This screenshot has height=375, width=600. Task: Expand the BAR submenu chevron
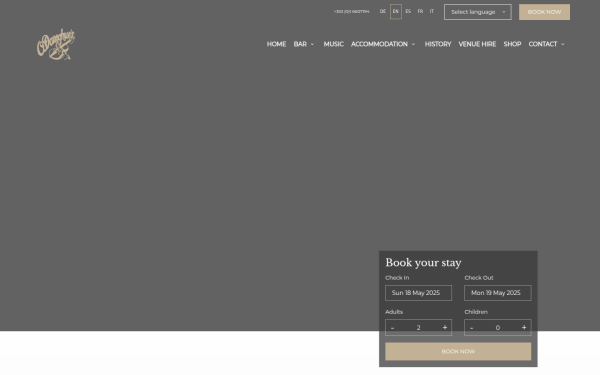(x=312, y=44)
